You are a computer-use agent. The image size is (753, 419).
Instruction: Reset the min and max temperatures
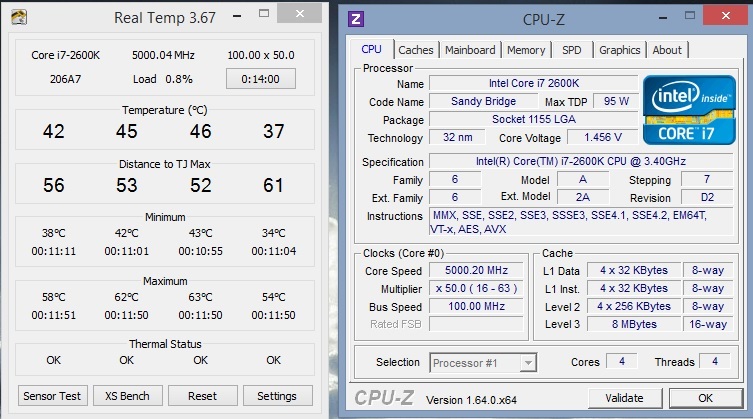[x=202, y=395]
